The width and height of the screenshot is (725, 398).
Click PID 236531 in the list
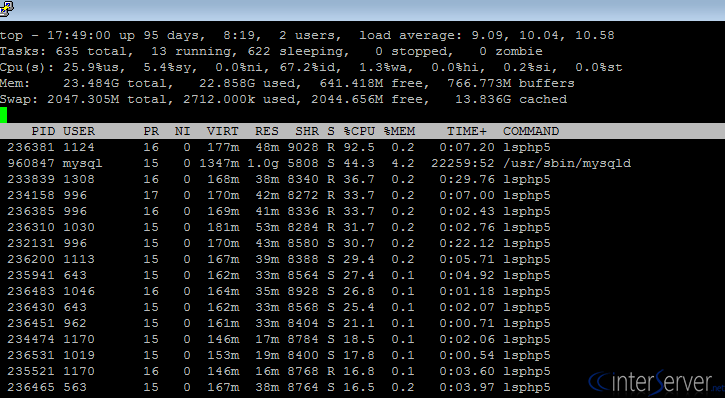[31, 355]
